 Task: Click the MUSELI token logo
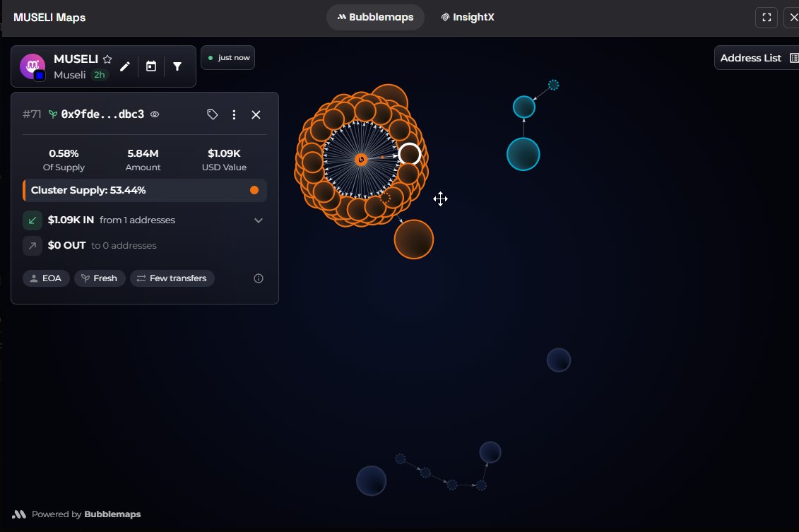(x=32, y=66)
